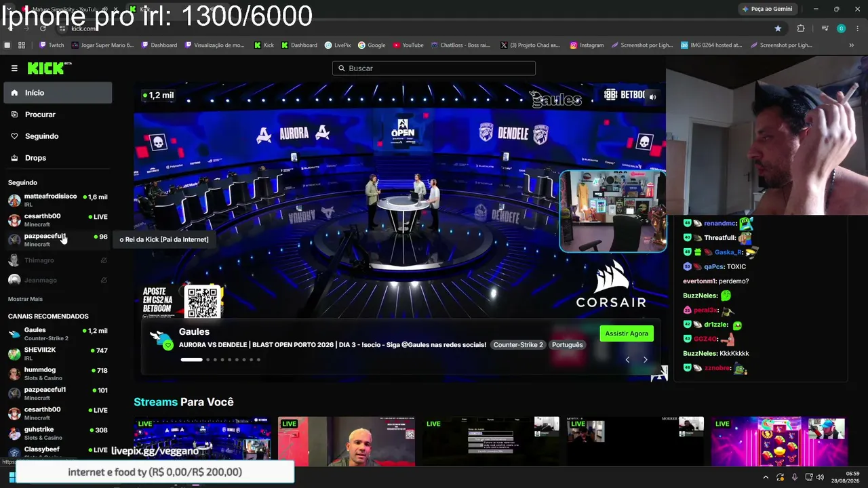Open matteafrodisiaco channel in Seguindo list

pos(58,200)
